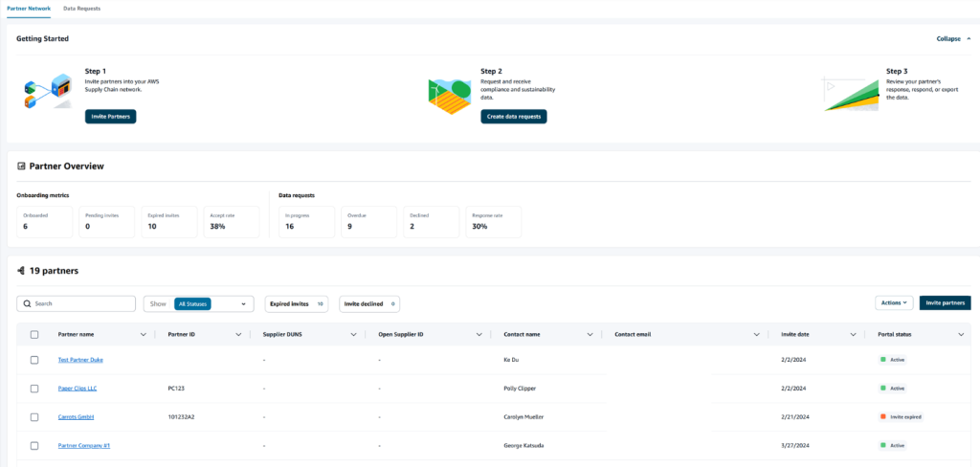
Task: Switch to the Data Requests tab
Action: click(x=82, y=9)
